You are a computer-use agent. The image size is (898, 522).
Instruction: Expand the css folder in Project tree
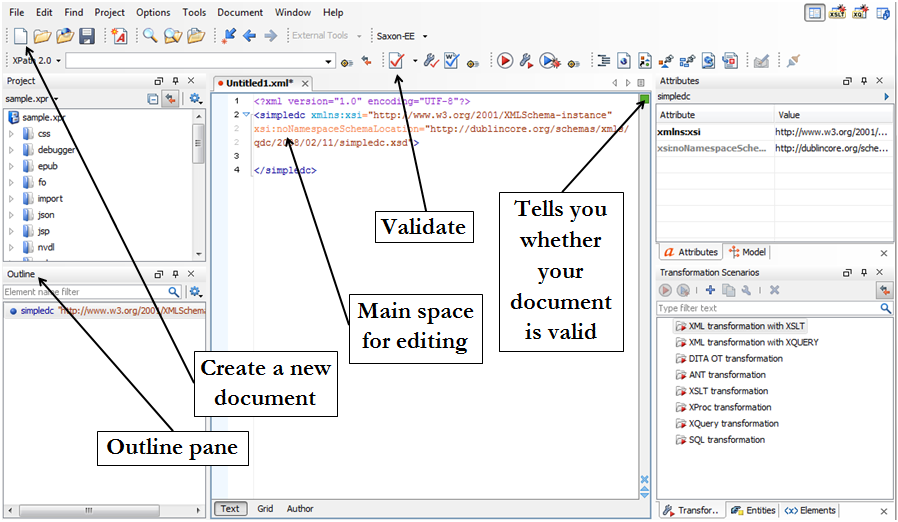pos(11,134)
